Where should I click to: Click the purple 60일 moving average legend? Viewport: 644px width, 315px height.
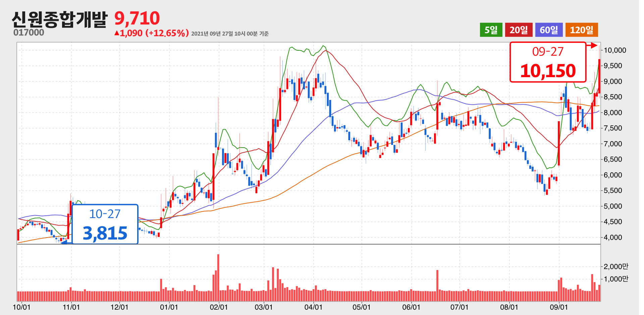pyautogui.click(x=549, y=30)
